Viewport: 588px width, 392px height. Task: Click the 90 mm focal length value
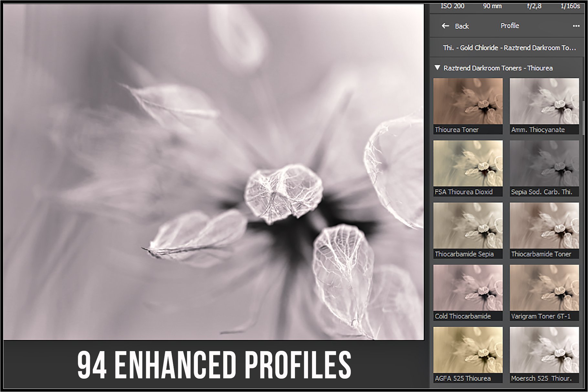coord(492,6)
